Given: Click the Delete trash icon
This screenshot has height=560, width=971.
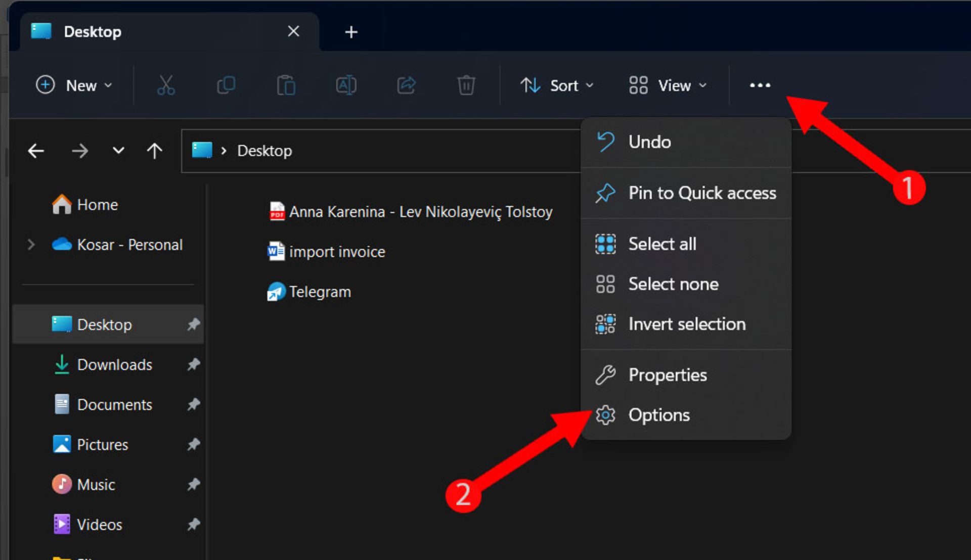Looking at the screenshot, I should coord(466,85).
